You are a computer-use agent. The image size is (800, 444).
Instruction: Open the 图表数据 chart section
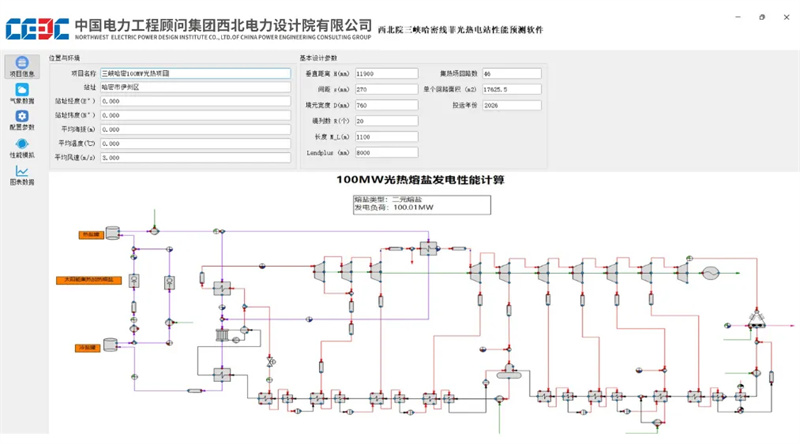pyautogui.click(x=22, y=175)
